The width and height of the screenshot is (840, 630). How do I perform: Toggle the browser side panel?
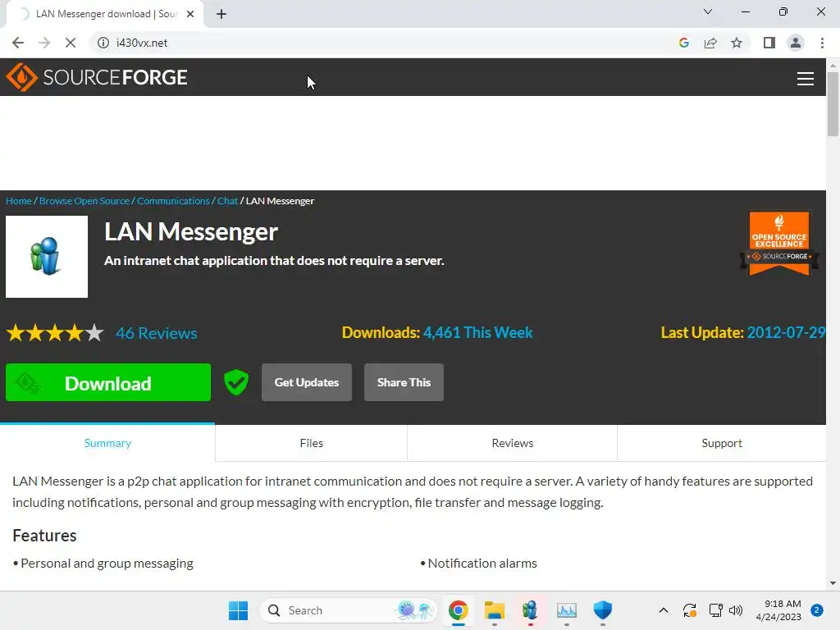pyautogui.click(x=769, y=43)
